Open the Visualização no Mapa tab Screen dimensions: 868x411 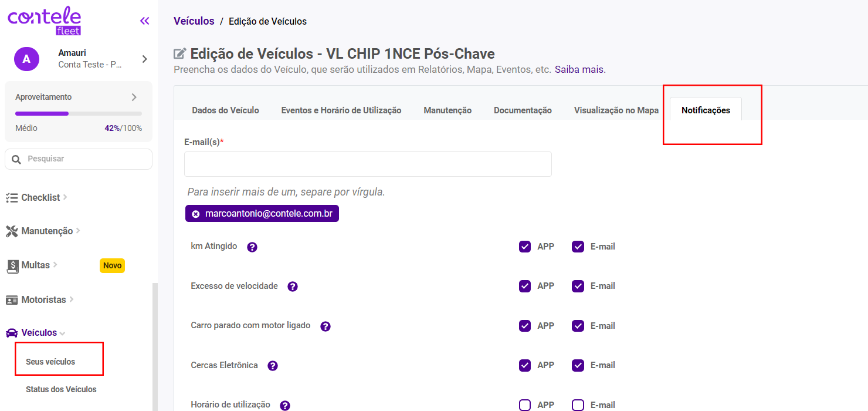click(616, 110)
